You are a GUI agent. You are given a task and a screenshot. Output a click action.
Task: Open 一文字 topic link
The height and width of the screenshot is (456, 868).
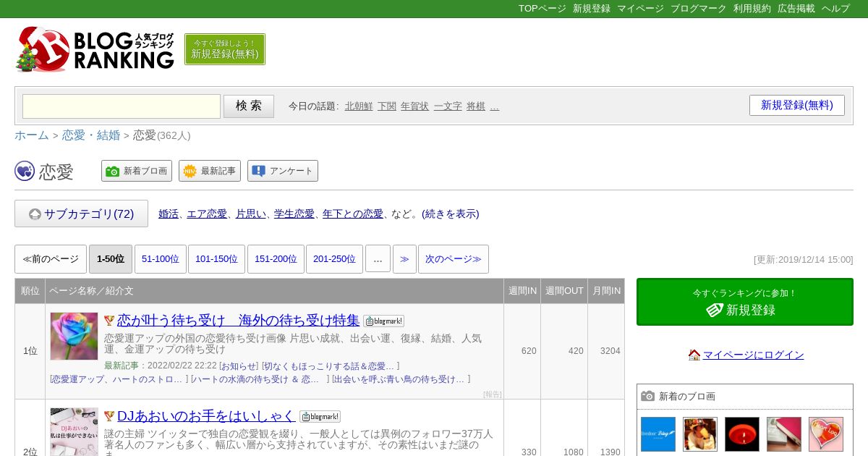point(448,106)
